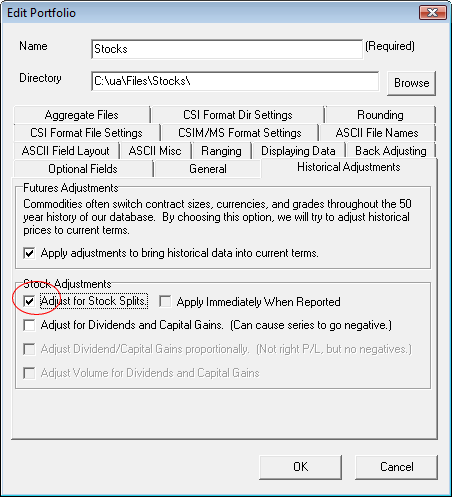Open the General tab
Viewport: 452px width, 497px height.
(x=208, y=169)
